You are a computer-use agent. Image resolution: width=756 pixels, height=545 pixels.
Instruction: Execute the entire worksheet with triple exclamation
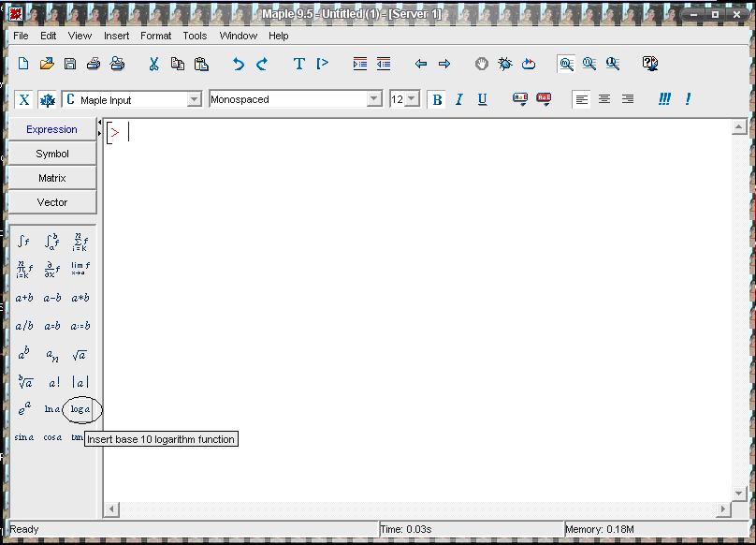[664, 99]
